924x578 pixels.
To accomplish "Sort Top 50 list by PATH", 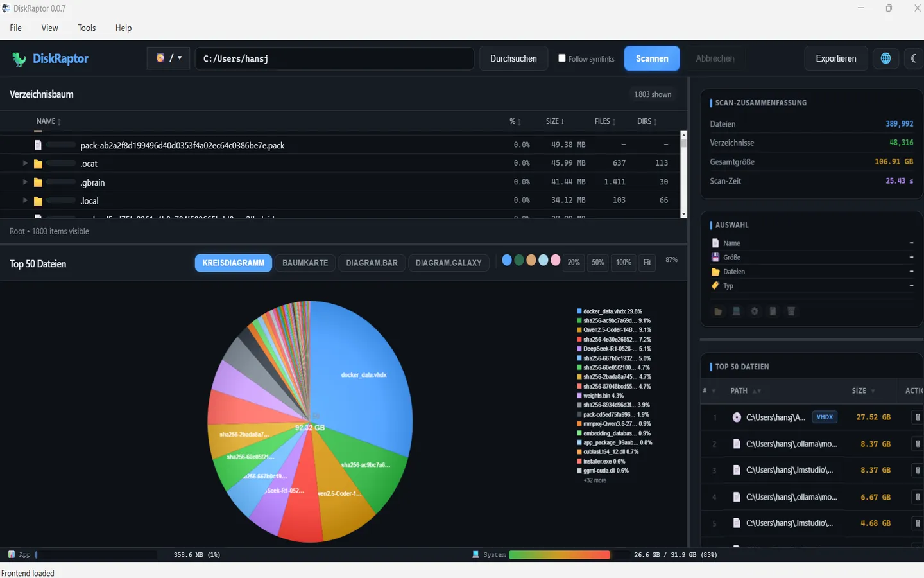I will coord(745,390).
